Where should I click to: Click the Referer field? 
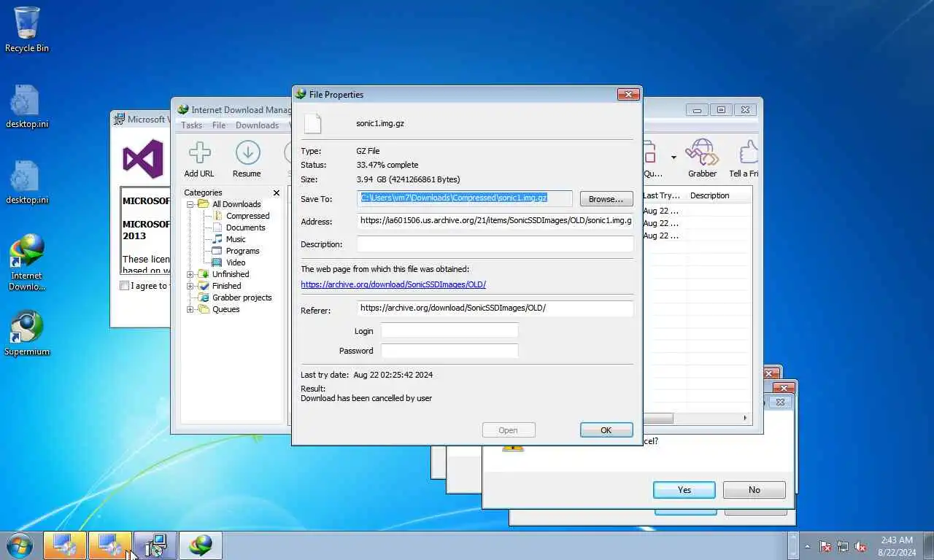coord(495,308)
